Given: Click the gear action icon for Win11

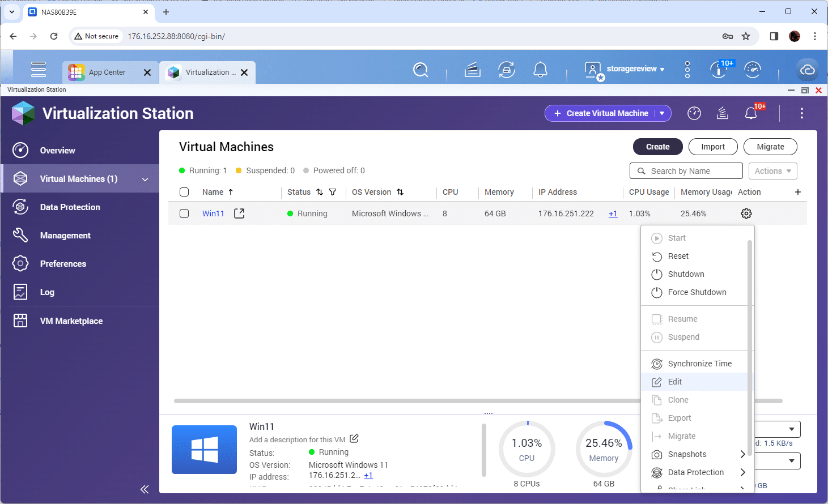Looking at the screenshot, I should tap(746, 213).
